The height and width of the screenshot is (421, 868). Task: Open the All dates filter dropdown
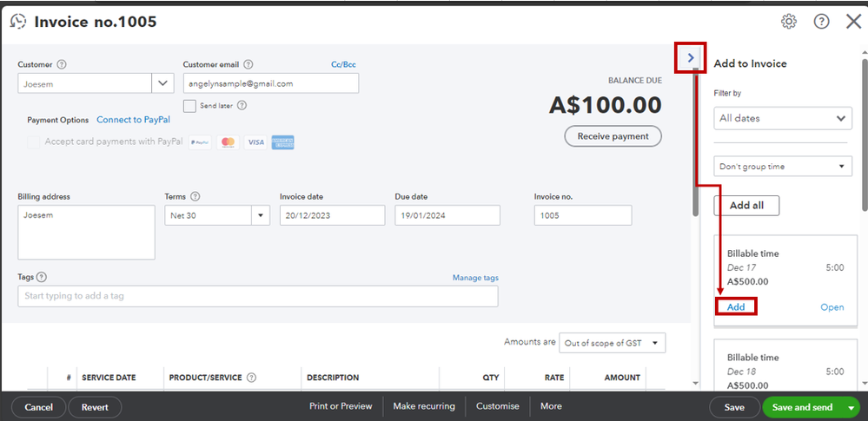[783, 118]
